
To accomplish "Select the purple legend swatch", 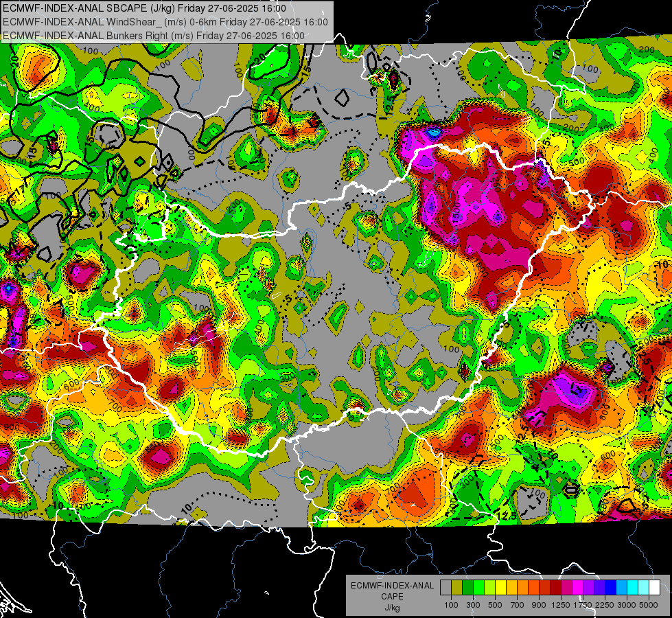I will coord(588,588).
